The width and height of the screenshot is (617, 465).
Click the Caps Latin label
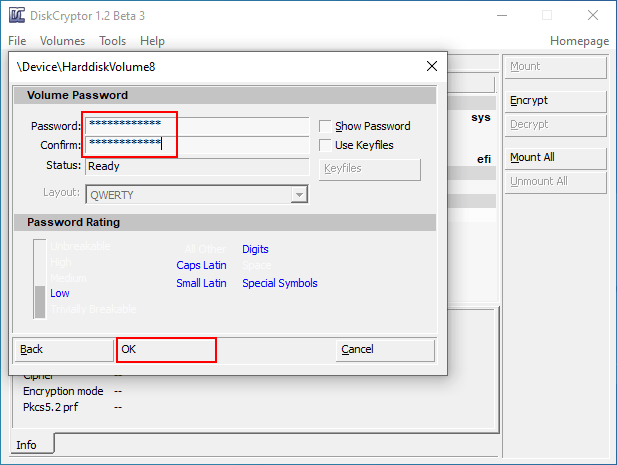click(201, 266)
